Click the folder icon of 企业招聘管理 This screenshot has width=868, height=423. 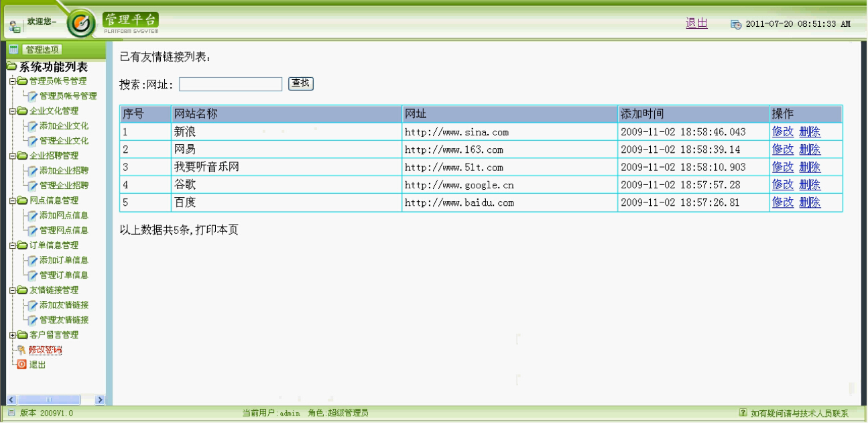pyautogui.click(x=23, y=156)
